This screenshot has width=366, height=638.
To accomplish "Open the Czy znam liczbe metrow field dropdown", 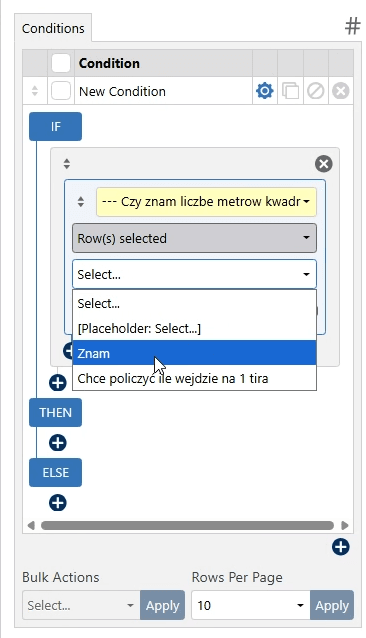I will (x=206, y=201).
